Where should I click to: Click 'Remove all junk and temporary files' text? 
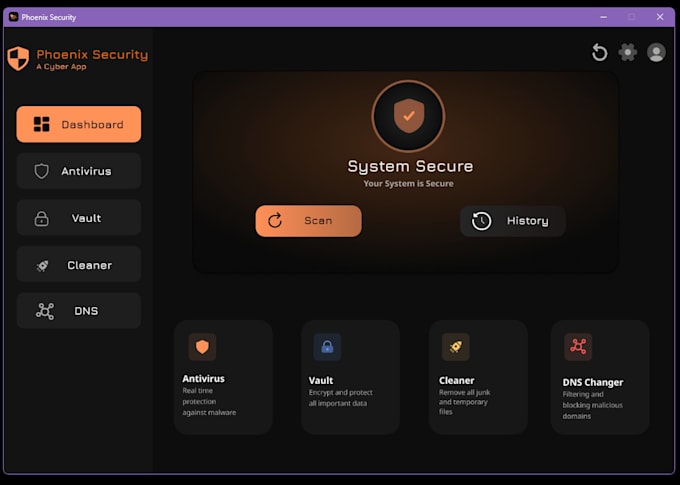[x=464, y=402]
